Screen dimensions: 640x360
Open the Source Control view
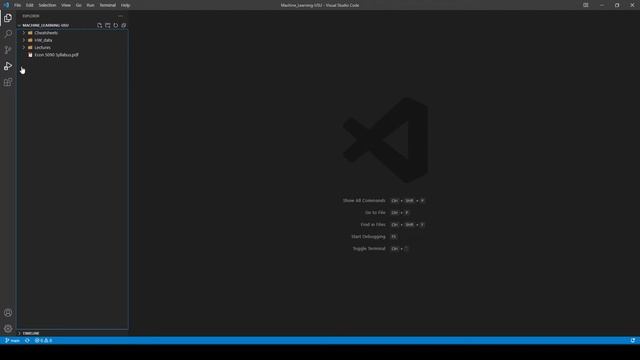click(8, 50)
